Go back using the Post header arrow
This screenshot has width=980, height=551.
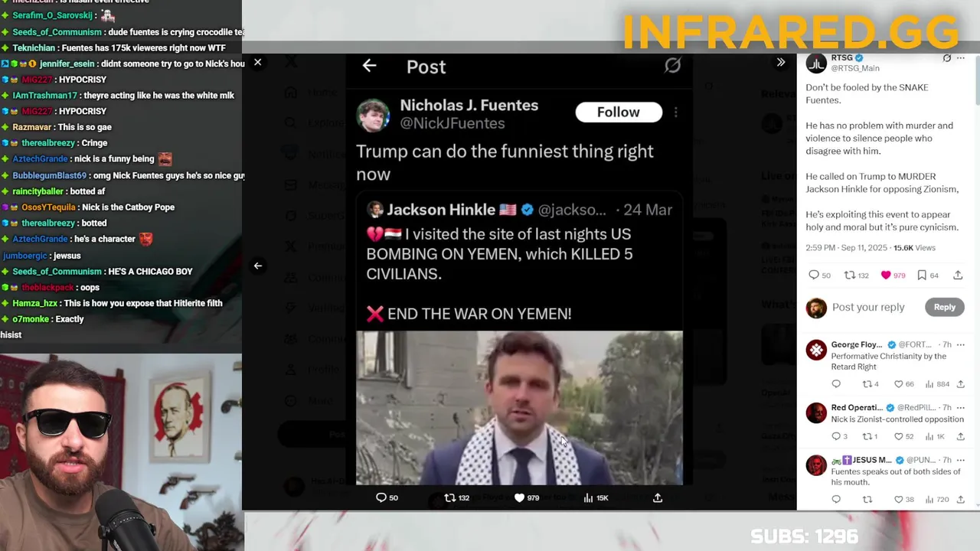coord(369,66)
